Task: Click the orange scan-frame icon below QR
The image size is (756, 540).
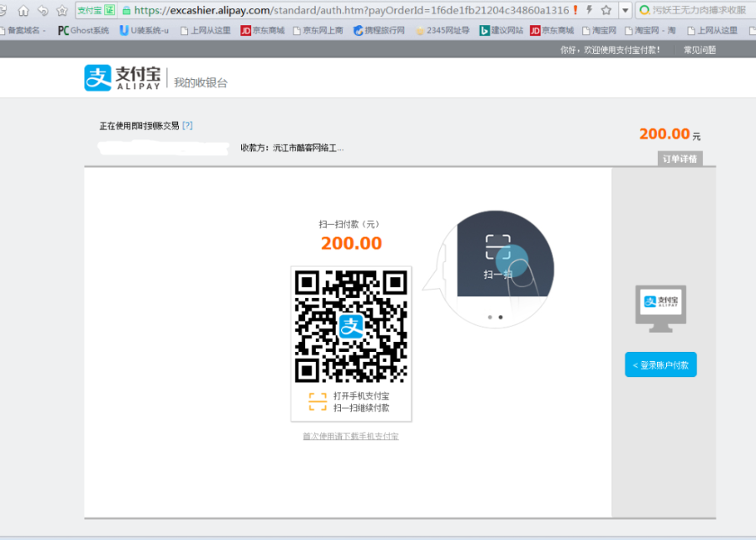Action: point(318,401)
